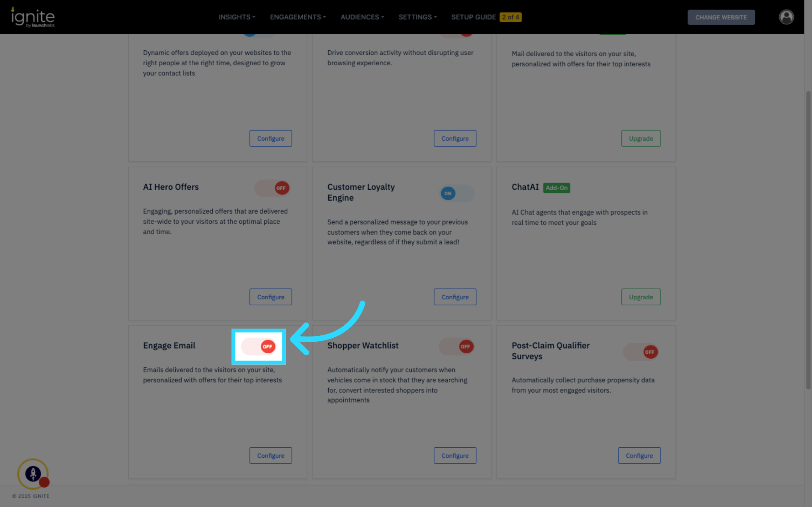Turn on Shopper Watchlist toggle

click(457, 346)
